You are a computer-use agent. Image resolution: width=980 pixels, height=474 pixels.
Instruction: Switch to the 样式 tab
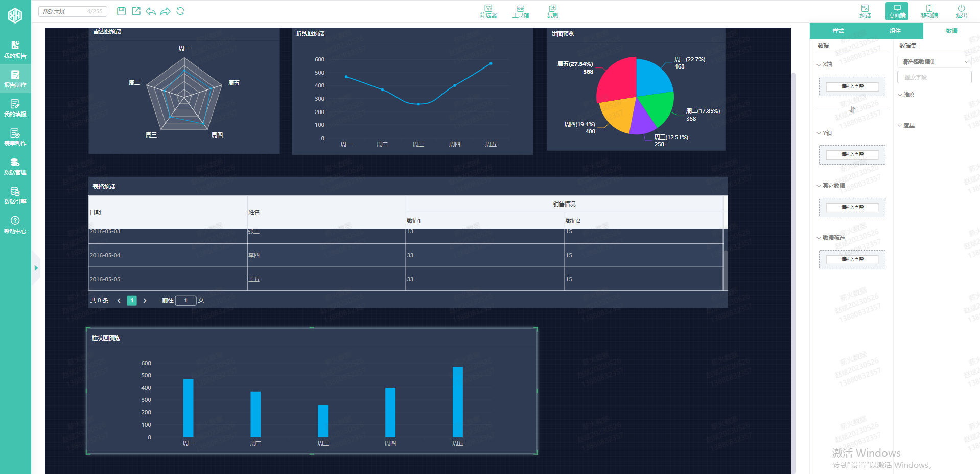coord(838,31)
